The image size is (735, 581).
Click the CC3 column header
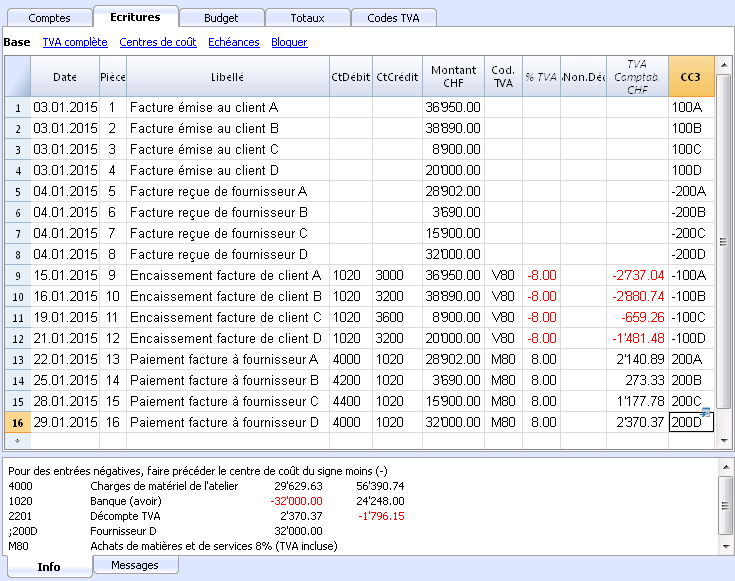click(691, 76)
